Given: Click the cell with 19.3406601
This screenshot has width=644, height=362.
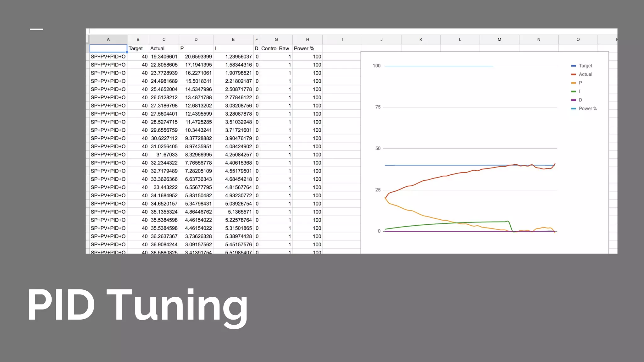Looking at the screenshot, I should (x=164, y=57).
